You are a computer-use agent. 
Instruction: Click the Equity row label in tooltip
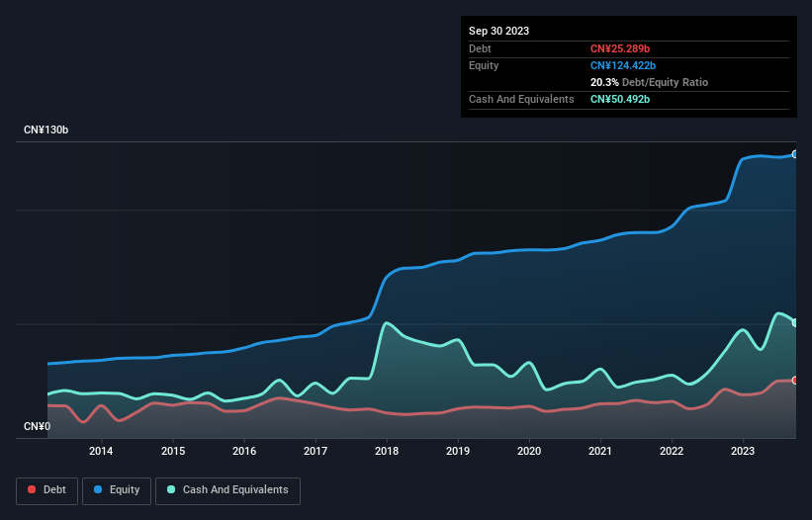pos(484,65)
